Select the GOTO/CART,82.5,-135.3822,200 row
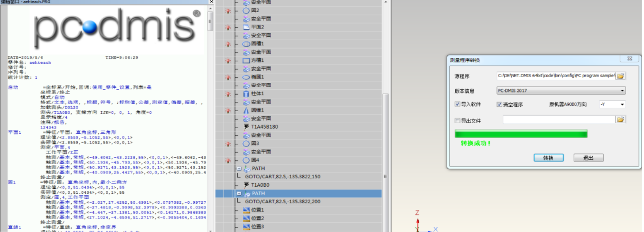644x232 pixels. pos(282,201)
